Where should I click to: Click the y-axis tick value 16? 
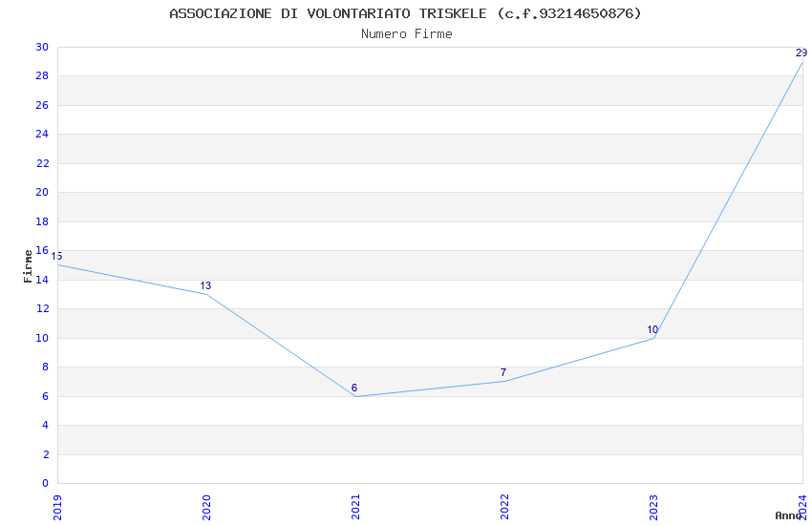pyautogui.click(x=42, y=250)
